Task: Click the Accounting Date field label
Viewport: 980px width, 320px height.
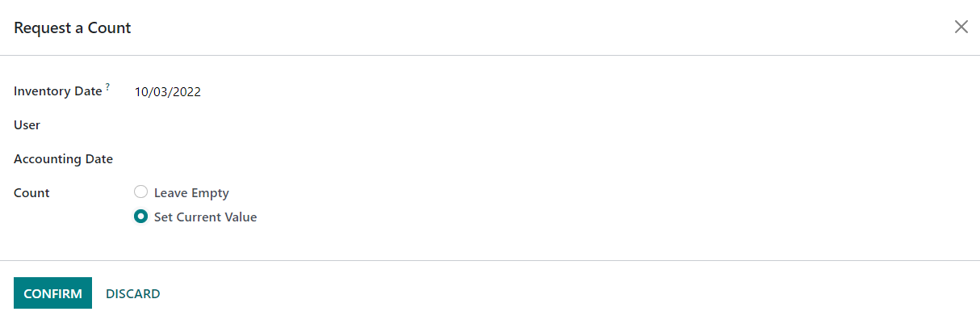Action: pyautogui.click(x=63, y=159)
